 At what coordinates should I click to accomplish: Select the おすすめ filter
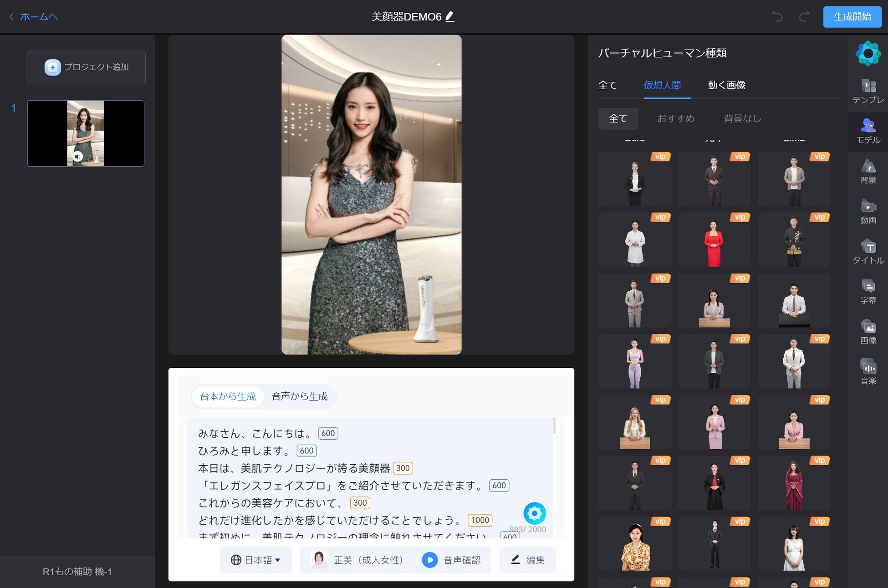tap(675, 119)
